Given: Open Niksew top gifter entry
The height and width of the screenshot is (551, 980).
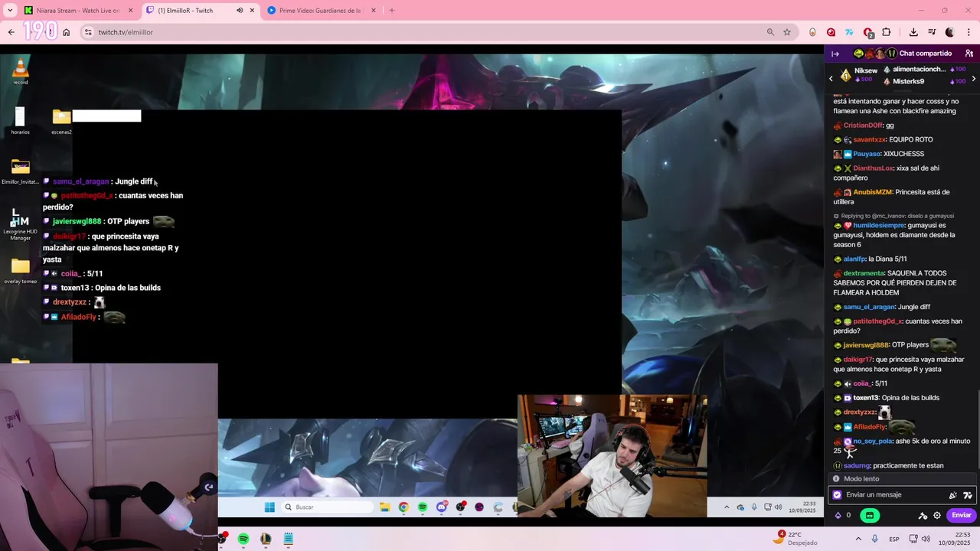Looking at the screenshot, I should tap(858, 75).
